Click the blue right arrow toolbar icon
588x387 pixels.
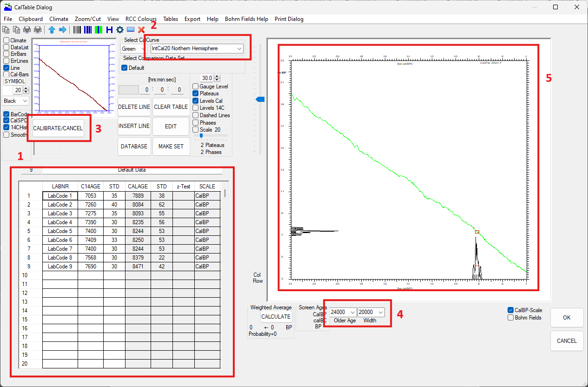coord(62,30)
